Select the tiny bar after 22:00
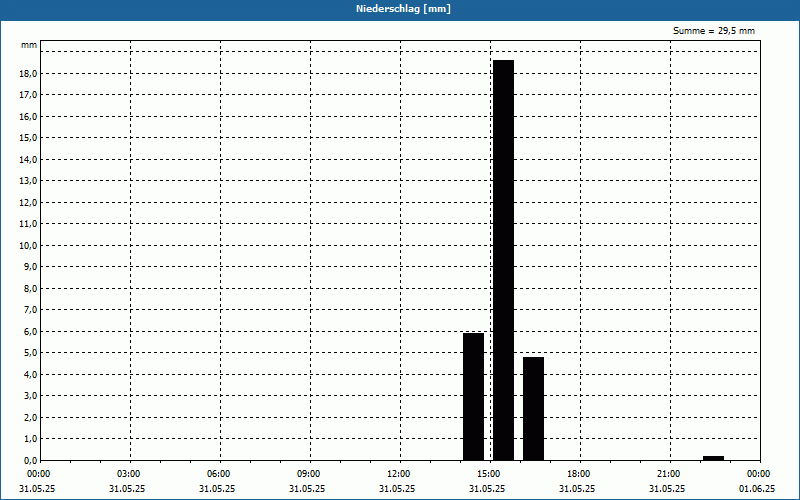 (x=713, y=458)
